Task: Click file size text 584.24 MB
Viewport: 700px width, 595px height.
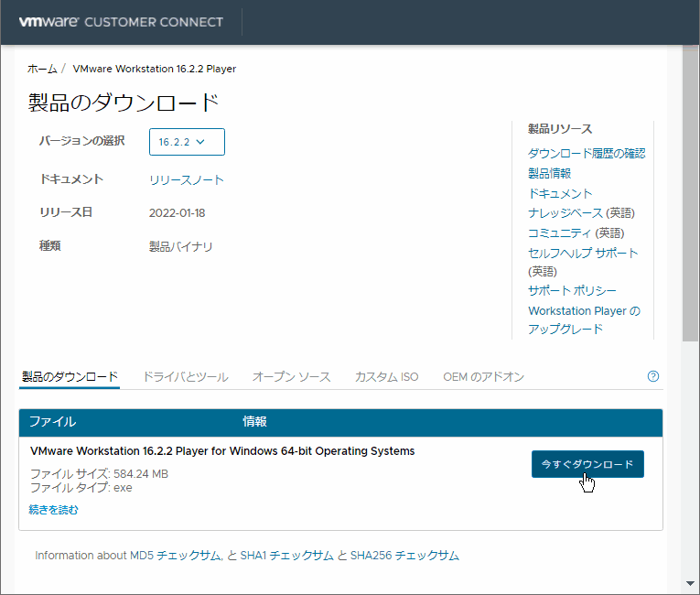Action: (x=141, y=474)
